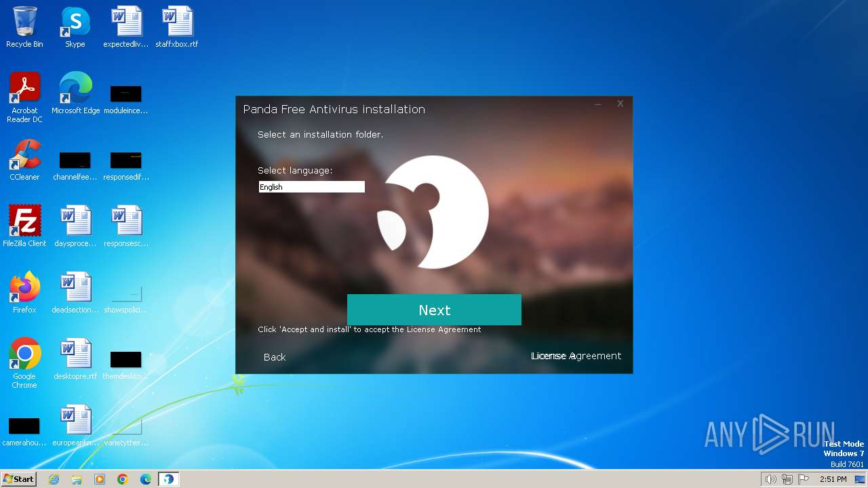Select the responsedif... desktop file
Image resolution: width=868 pixels, height=488 pixels.
pyautogui.click(x=126, y=165)
